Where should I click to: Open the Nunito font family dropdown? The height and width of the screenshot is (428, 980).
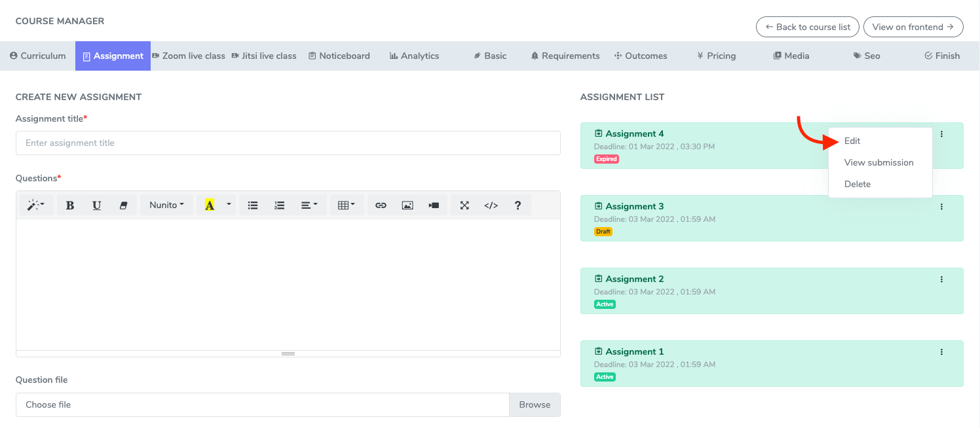pyautogui.click(x=166, y=205)
